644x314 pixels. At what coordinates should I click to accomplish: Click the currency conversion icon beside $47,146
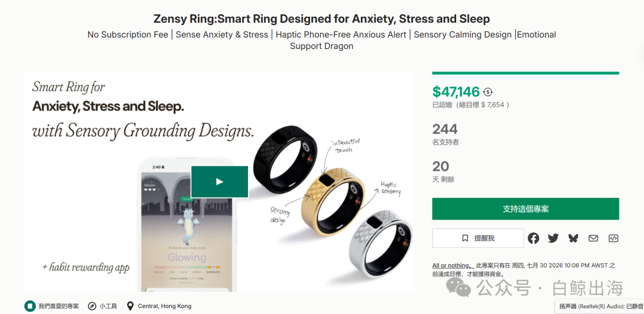pos(488,92)
